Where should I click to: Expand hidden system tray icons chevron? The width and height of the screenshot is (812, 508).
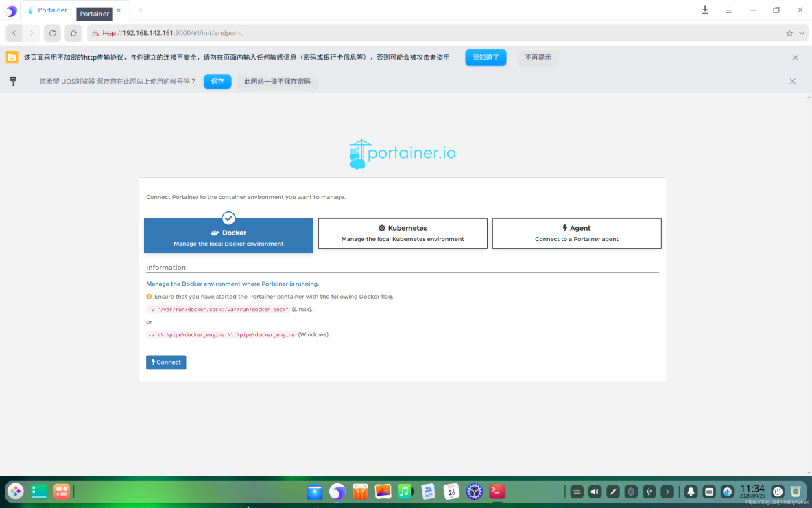pyautogui.click(x=666, y=491)
